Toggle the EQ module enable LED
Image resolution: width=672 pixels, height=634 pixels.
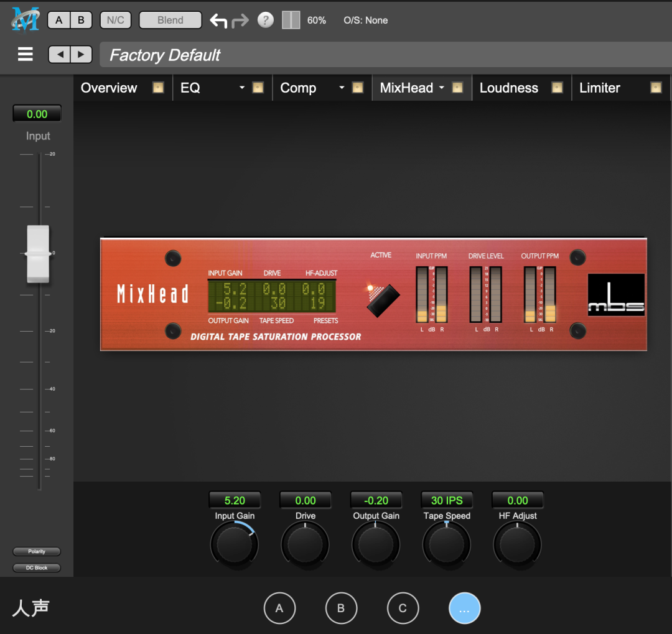pos(258,88)
